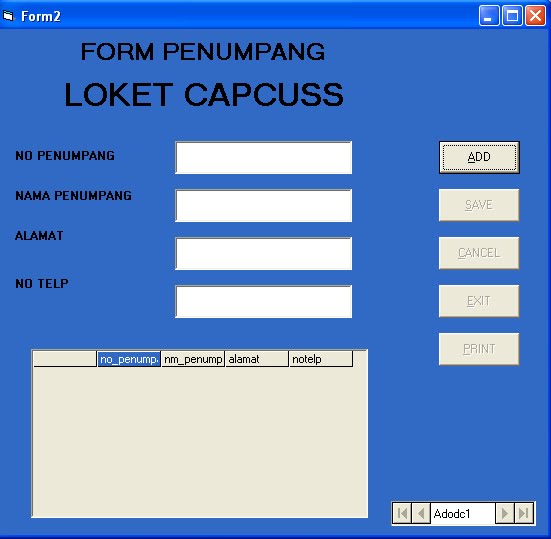Click the greyed-out CANCEL button
The width and height of the screenshot is (551, 539).
479,253
